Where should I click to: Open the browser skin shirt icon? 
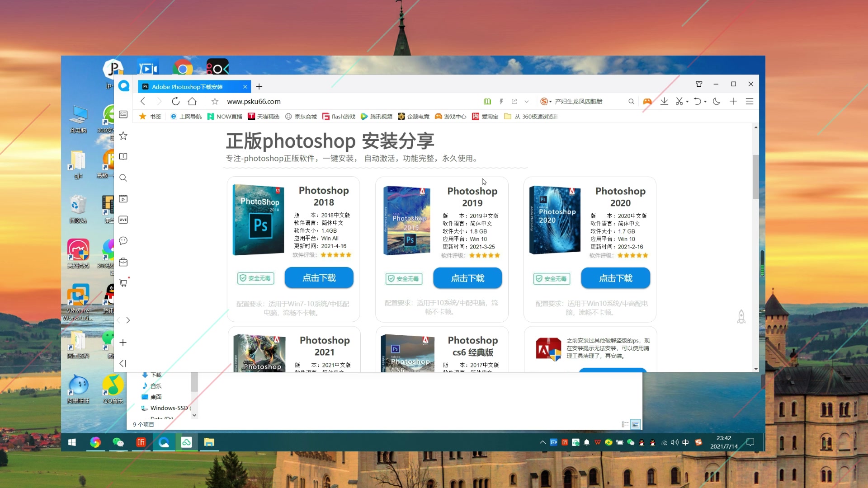[x=699, y=84]
